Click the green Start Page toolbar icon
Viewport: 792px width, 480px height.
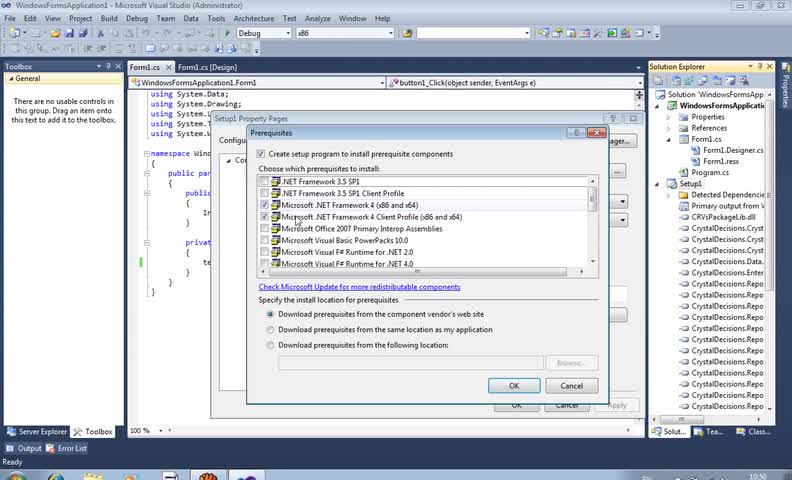612,33
